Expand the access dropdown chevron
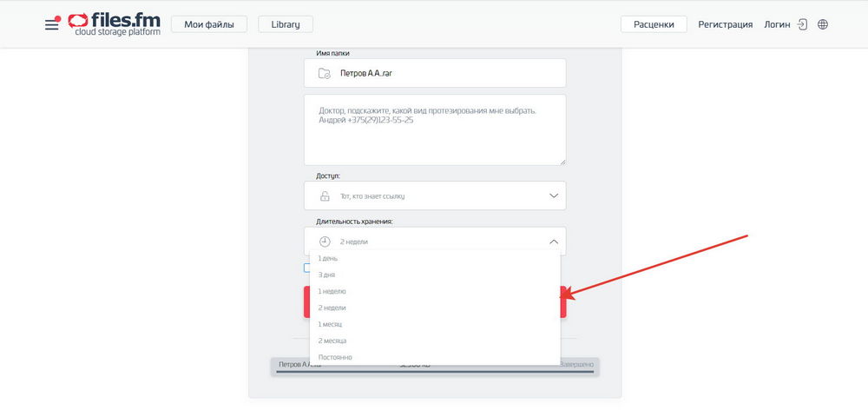 click(554, 195)
